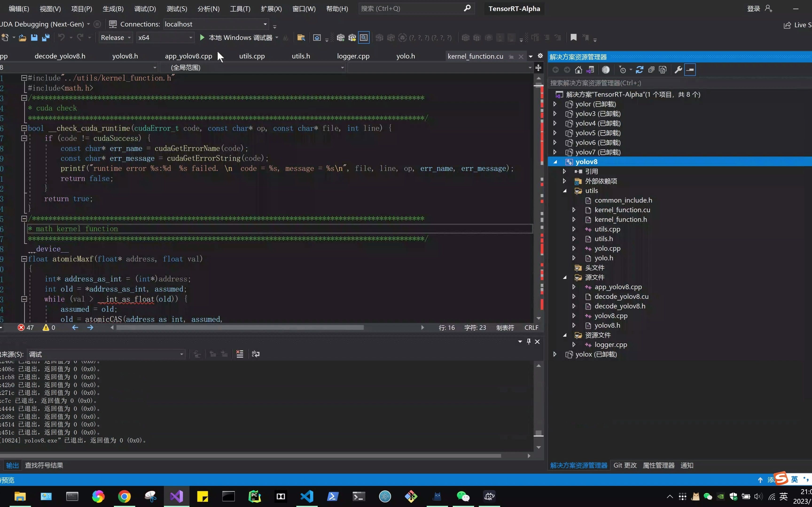Open Properties wrench icon in Solution Explorer

(678, 70)
